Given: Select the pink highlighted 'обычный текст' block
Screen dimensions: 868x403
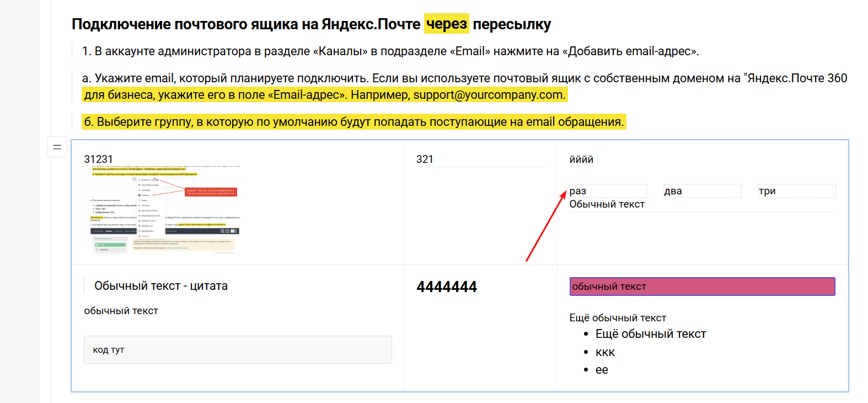Looking at the screenshot, I should pos(702,287).
